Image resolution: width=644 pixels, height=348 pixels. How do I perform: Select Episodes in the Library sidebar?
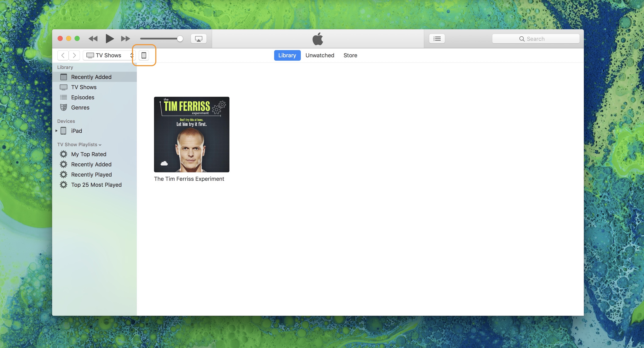83,97
